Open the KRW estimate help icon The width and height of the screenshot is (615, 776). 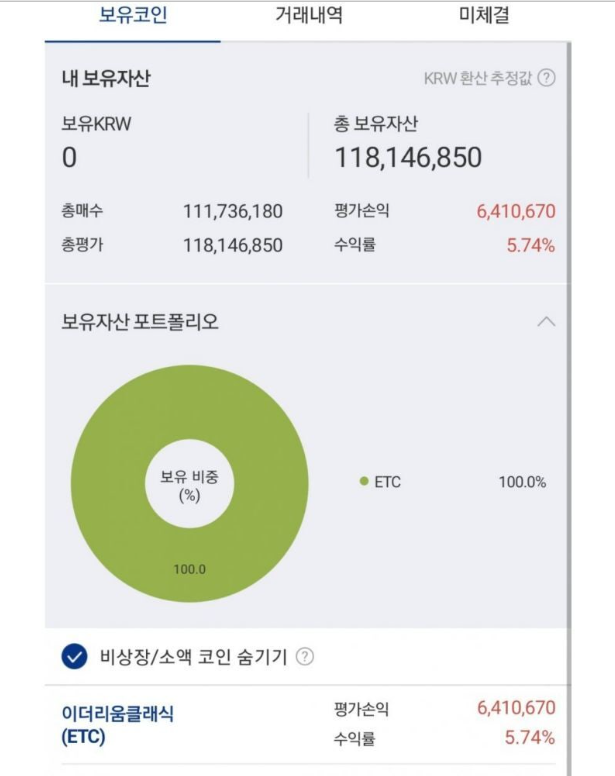pos(546,78)
